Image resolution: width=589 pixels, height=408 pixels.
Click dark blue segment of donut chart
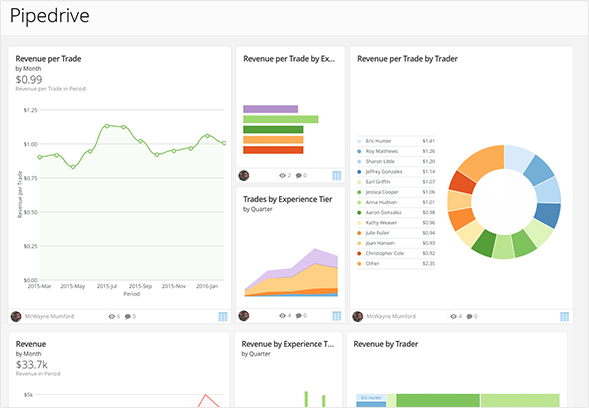tap(547, 215)
